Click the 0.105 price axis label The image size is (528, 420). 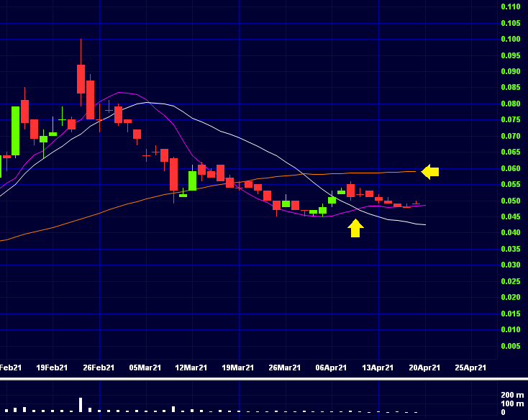point(511,23)
